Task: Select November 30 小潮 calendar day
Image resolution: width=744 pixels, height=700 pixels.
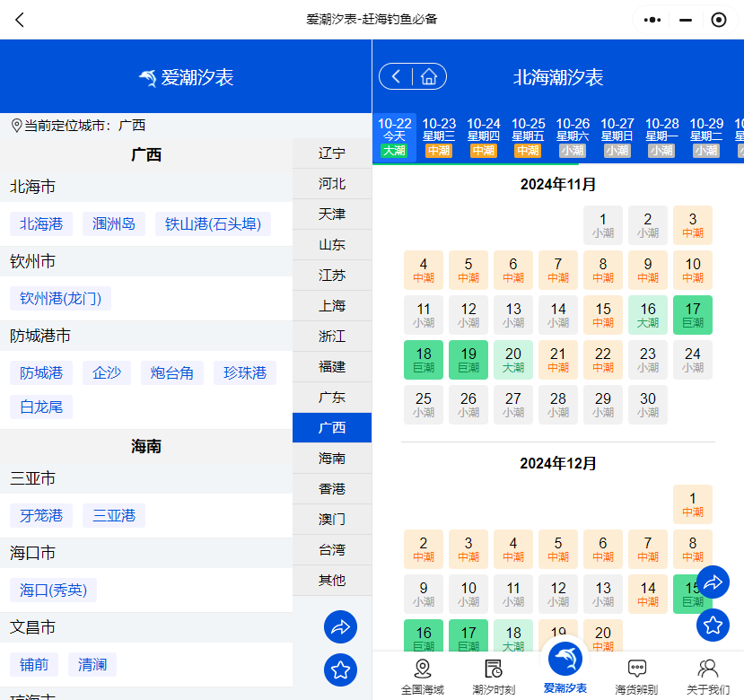Action: tap(648, 405)
